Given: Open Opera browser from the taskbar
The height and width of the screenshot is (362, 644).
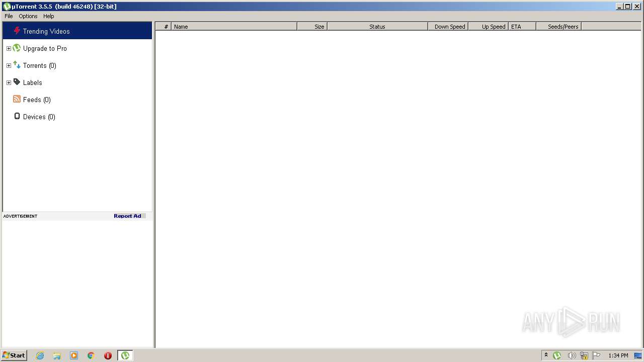Looking at the screenshot, I should click(108, 355).
